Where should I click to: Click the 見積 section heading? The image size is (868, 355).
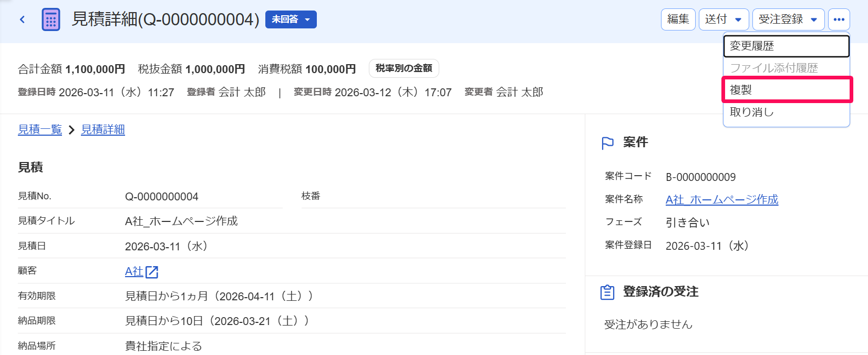pyautogui.click(x=30, y=167)
